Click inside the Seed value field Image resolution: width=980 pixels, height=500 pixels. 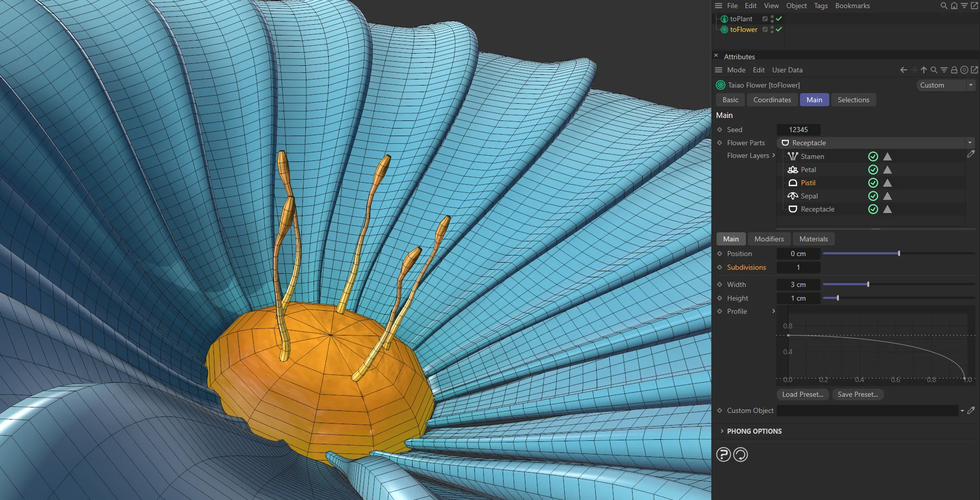pyautogui.click(x=798, y=130)
